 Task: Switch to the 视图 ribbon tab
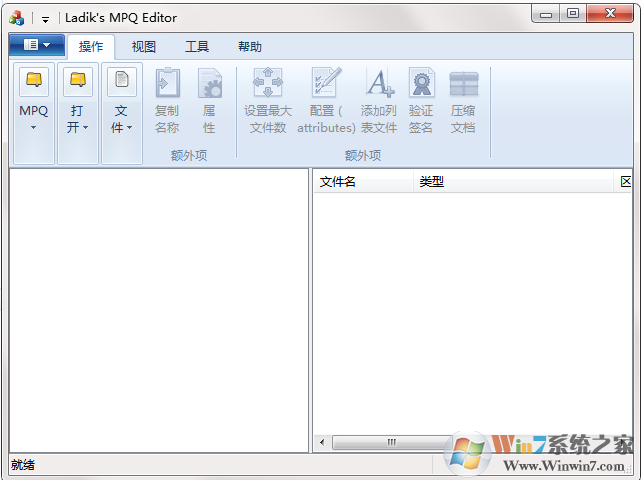[143, 47]
